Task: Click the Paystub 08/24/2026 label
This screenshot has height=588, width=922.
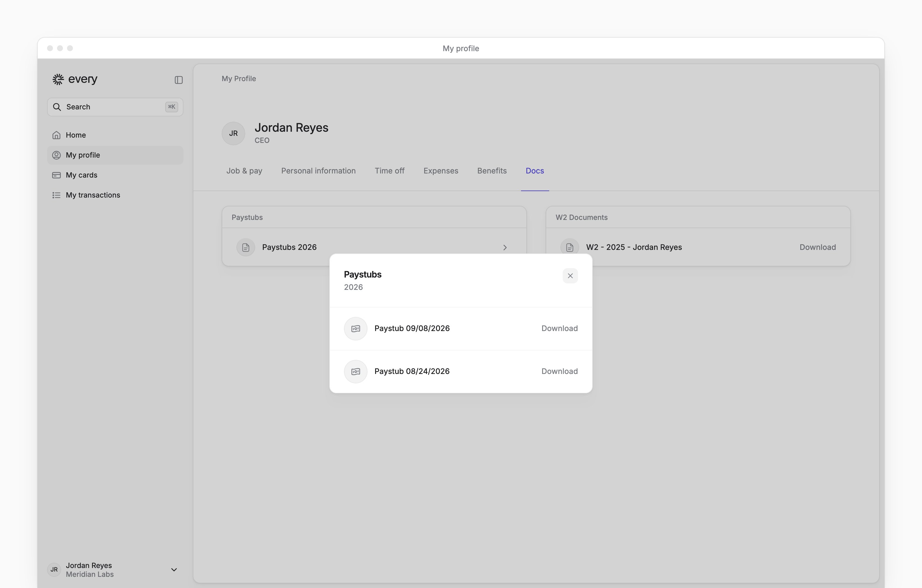Action: [x=412, y=371]
